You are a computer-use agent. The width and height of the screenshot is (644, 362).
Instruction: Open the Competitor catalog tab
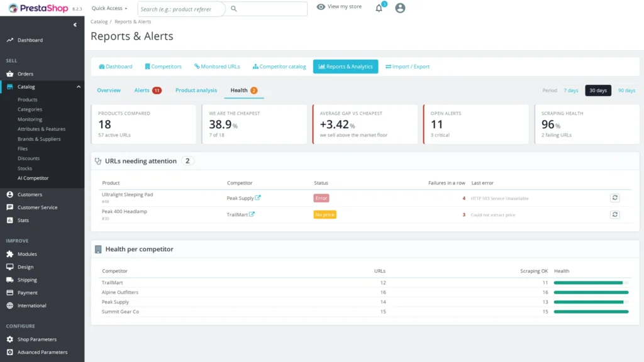(279, 67)
